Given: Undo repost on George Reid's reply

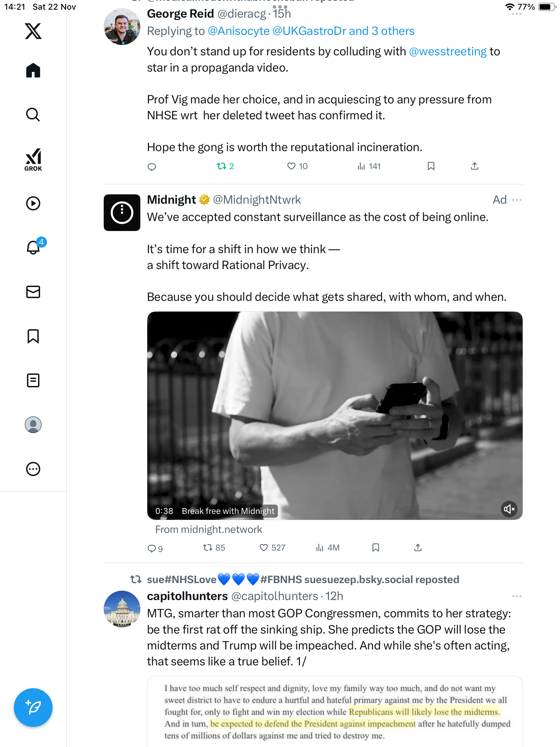Looking at the screenshot, I should click(x=221, y=166).
